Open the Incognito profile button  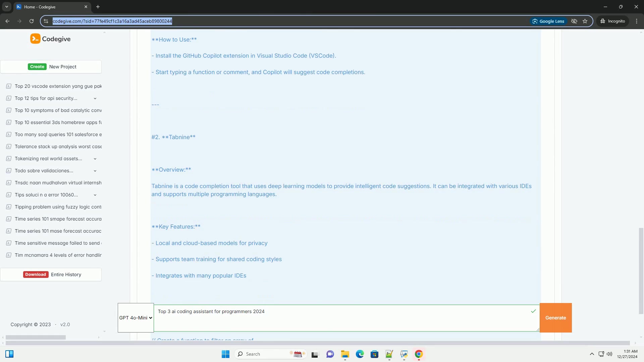point(613,21)
